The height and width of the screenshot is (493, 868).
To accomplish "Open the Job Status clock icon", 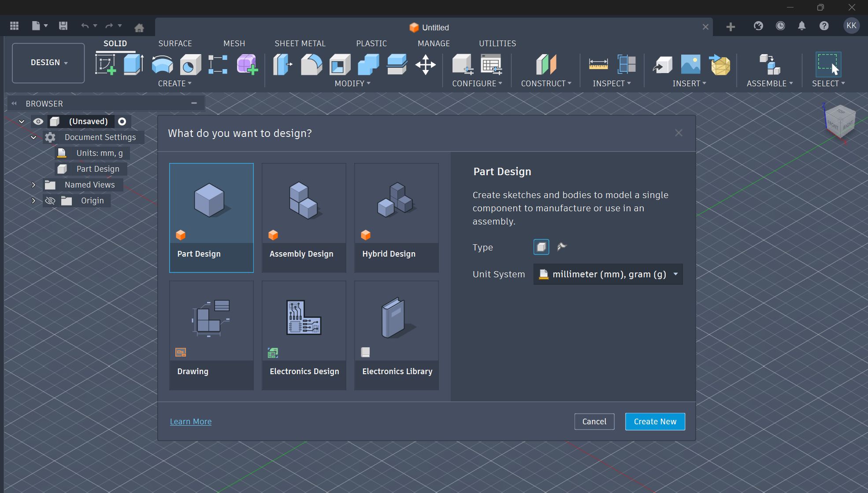I will (780, 26).
